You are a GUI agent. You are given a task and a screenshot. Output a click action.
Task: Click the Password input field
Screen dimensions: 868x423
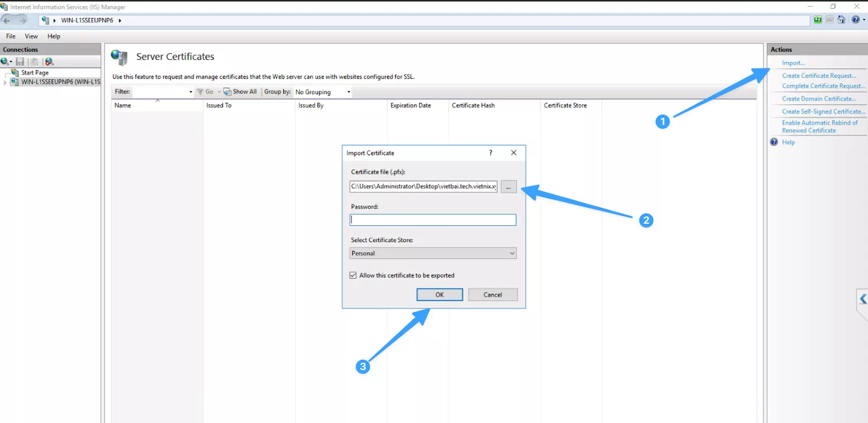tap(432, 220)
